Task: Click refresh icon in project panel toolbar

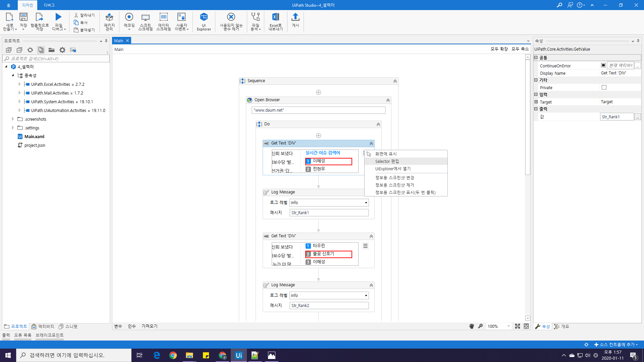Action: (x=30, y=50)
